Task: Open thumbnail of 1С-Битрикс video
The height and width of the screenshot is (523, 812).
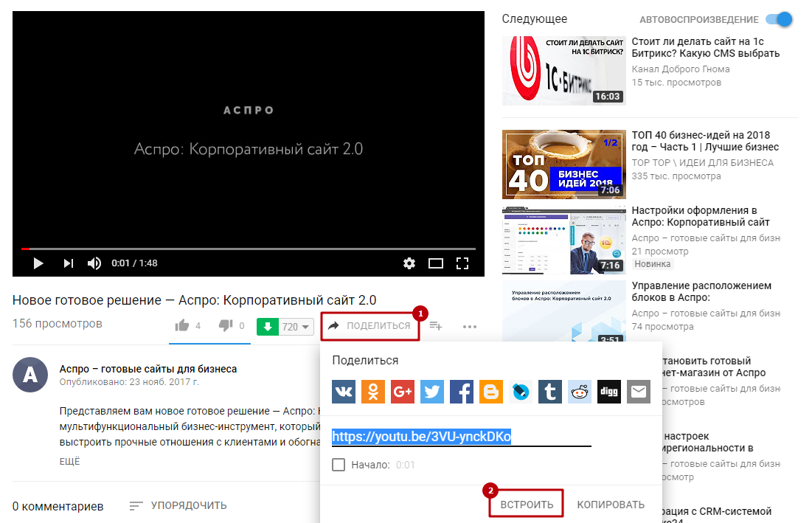Action: coord(564,71)
